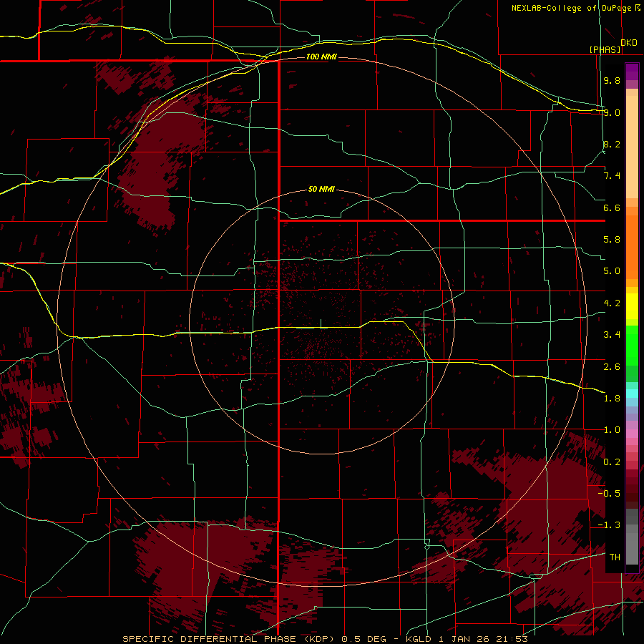644x644 pixels.
Task: Click the -1.3 scale value
Action: coord(609,525)
